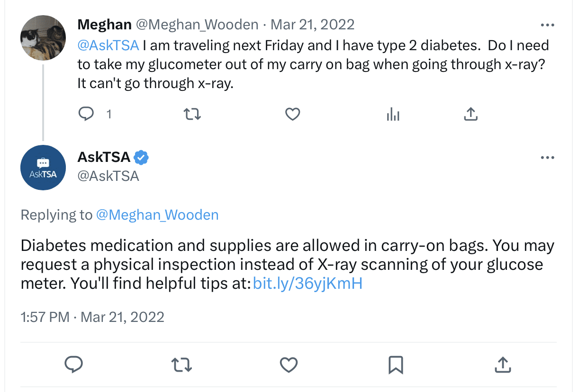Like Meghan's tweet

(x=292, y=114)
